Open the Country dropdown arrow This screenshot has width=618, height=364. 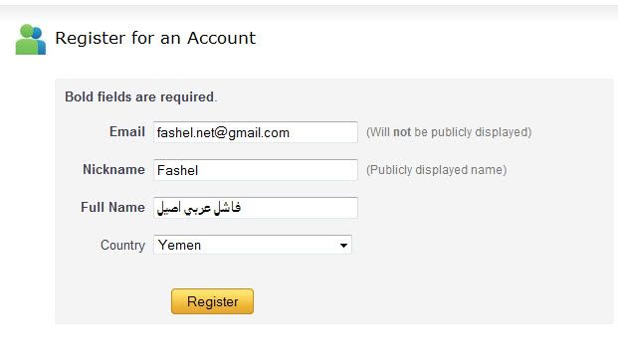(x=343, y=246)
